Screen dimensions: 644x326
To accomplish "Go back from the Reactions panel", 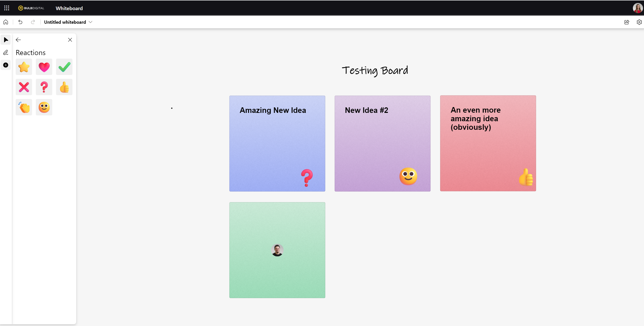I will click(x=18, y=40).
